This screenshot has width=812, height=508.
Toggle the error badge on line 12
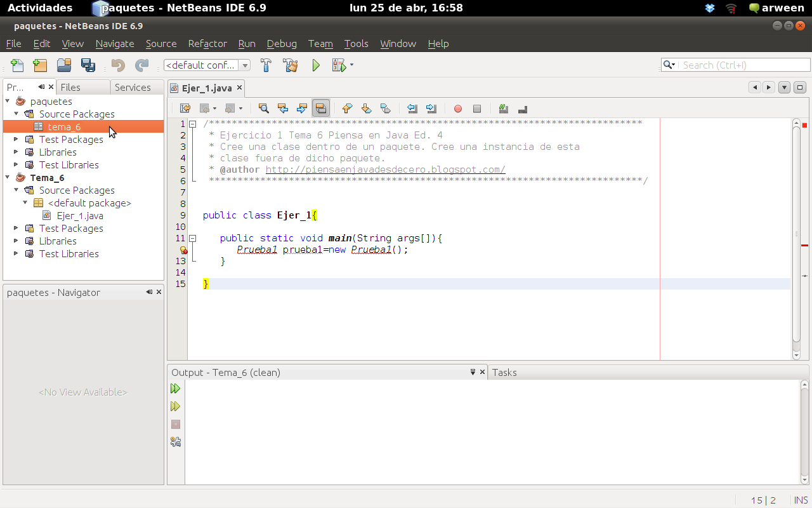pyautogui.click(x=183, y=250)
